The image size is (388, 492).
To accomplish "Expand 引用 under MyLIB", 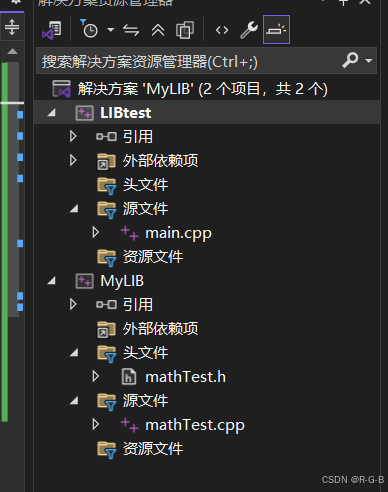I will click(x=73, y=304).
